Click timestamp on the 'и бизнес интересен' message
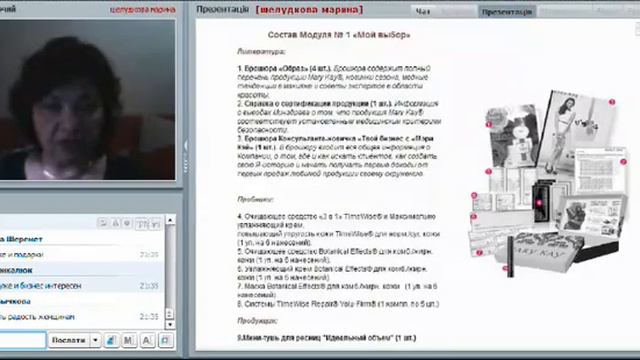The image size is (640, 360). 149,286
